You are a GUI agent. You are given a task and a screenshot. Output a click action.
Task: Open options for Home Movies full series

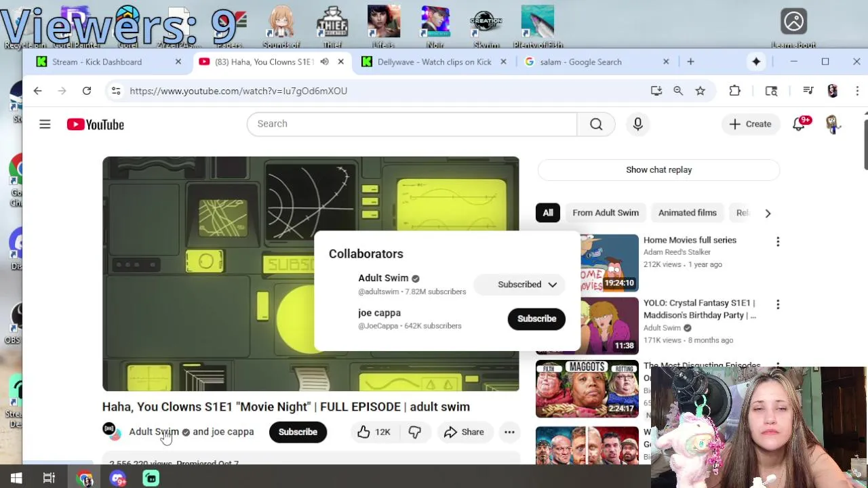[778, 241]
